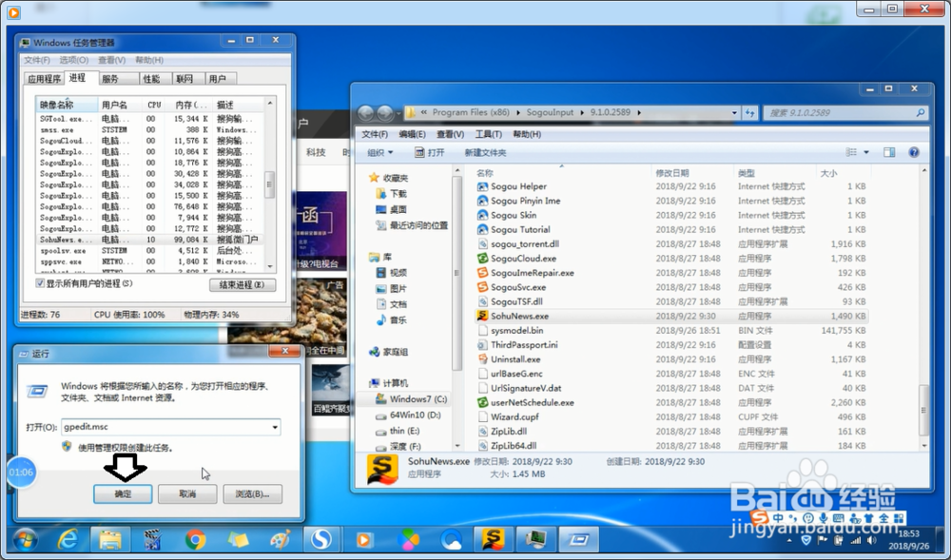Click the Explorer help question-mark icon
951x560 pixels.
pyautogui.click(x=913, y=152)
